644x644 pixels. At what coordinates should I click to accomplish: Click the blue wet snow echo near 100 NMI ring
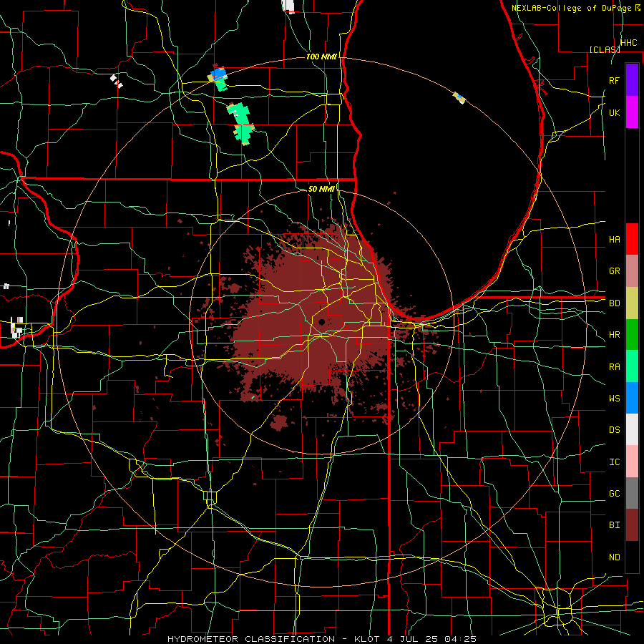(x=218, y=74)
